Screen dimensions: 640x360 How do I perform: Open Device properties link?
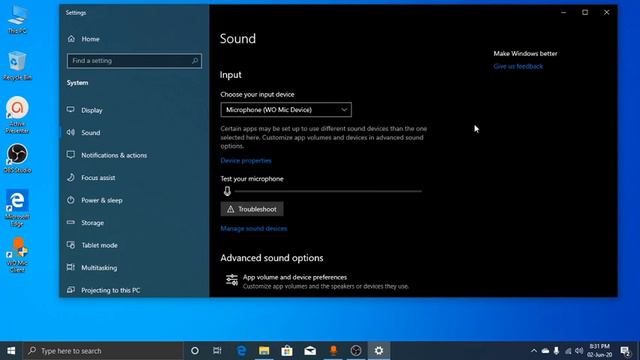246,161
